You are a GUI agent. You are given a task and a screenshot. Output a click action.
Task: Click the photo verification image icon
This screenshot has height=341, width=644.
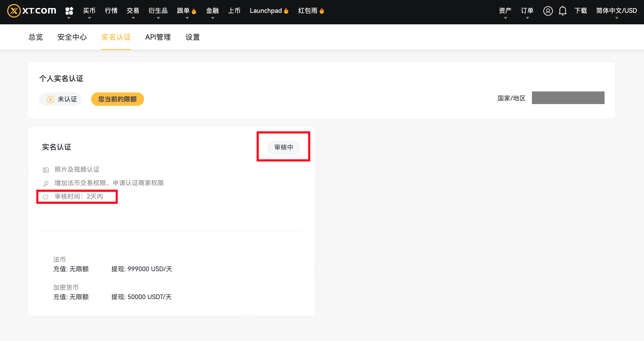(46, 170)
